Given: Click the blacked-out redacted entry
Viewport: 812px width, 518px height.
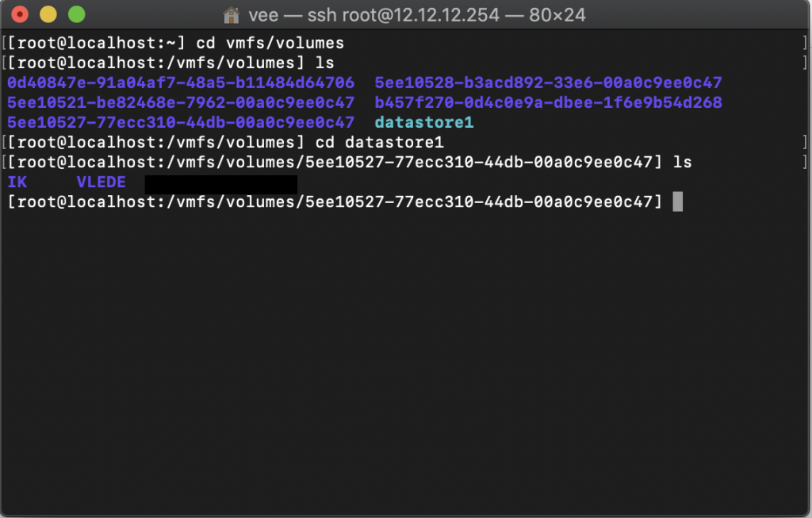Looking at the screenshot, I should pos(220,184).
